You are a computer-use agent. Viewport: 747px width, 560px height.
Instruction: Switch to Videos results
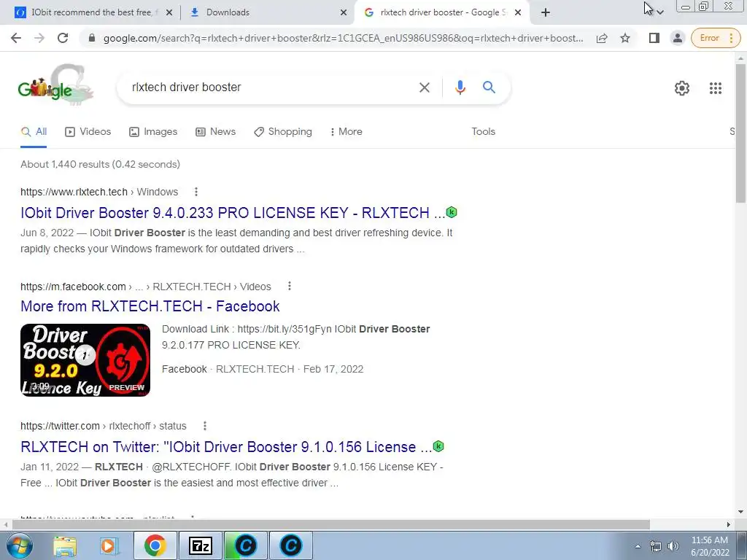click(88, 131)
